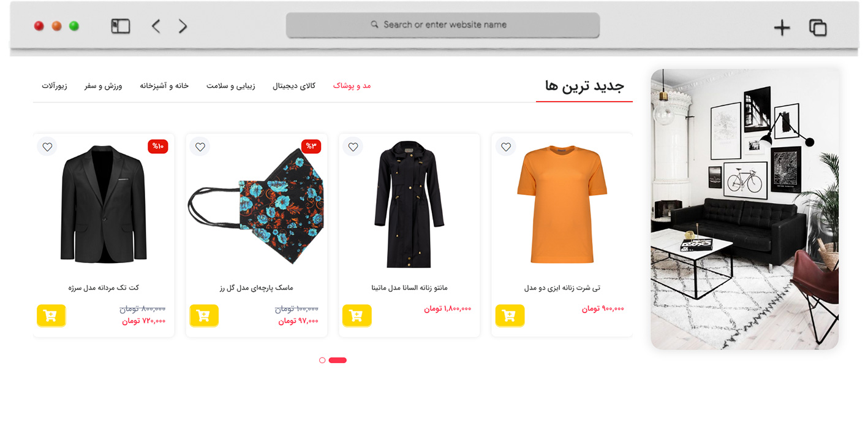Add the men's blazer to cart
The image size is (868, 436).
[x=51, y=315]
